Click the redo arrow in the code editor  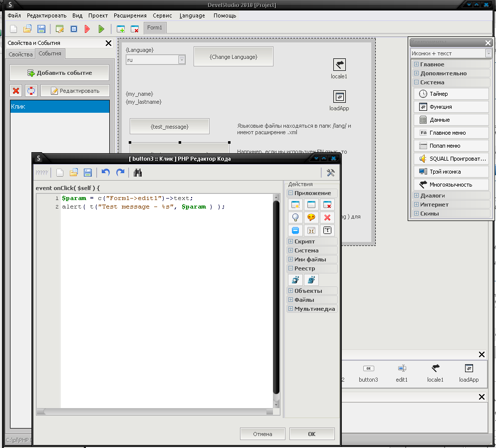click(120, 173)
